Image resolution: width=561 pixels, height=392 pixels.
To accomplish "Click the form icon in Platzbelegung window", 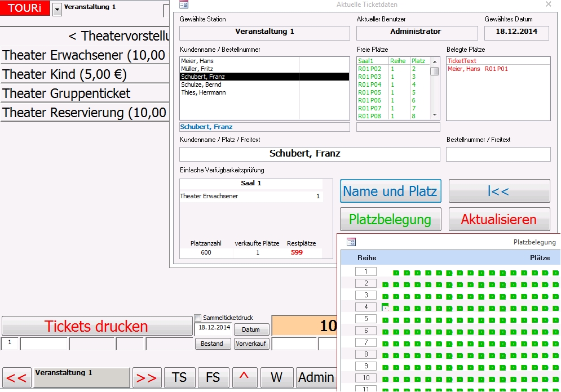I will [x=351, y=242].
